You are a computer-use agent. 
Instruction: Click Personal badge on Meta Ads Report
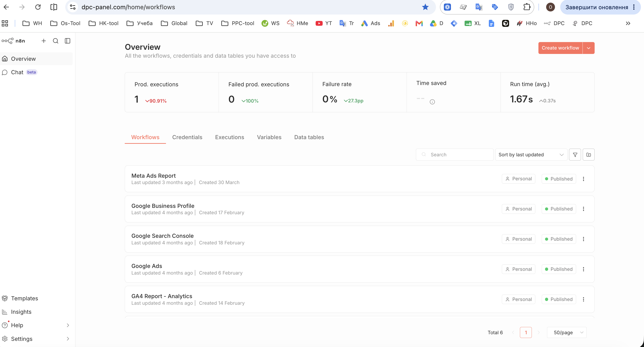(x=519, y=179)
